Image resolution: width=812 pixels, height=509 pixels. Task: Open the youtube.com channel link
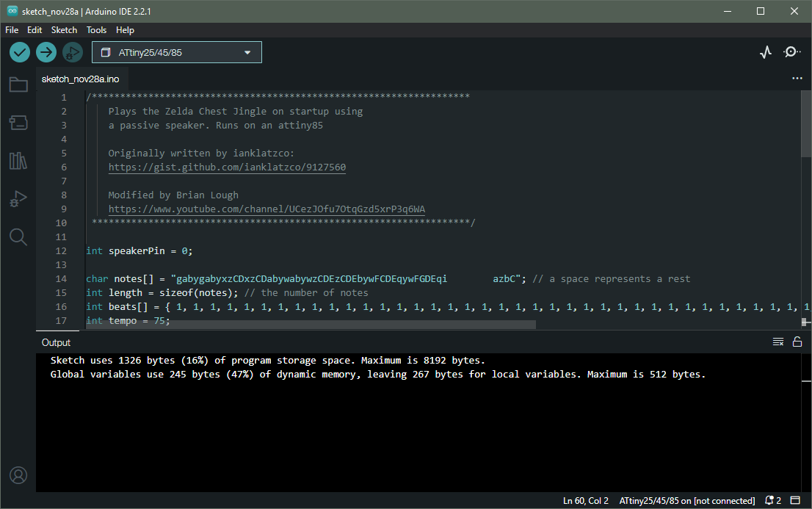[267, 209]
